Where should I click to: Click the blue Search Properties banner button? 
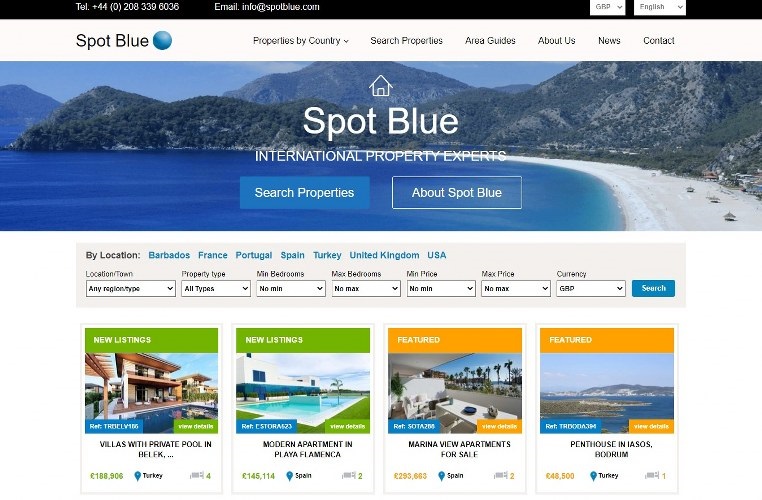point(305,193)
